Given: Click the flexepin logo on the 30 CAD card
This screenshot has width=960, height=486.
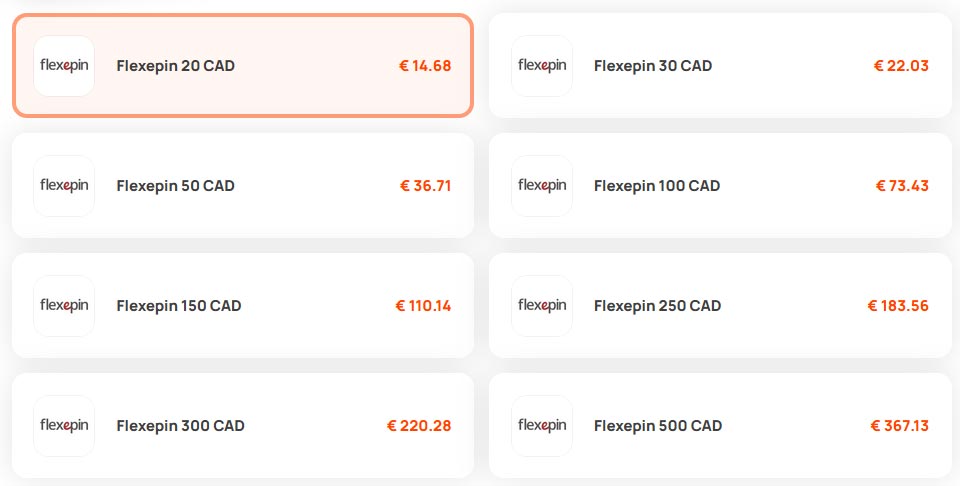Looking at the screenshot, I should pos(542,65).
